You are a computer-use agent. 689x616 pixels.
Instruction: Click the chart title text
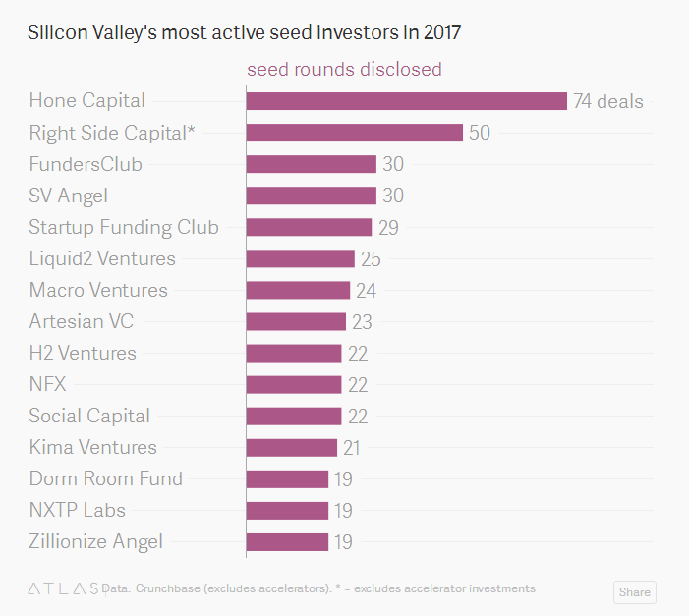tap(245, 32)
